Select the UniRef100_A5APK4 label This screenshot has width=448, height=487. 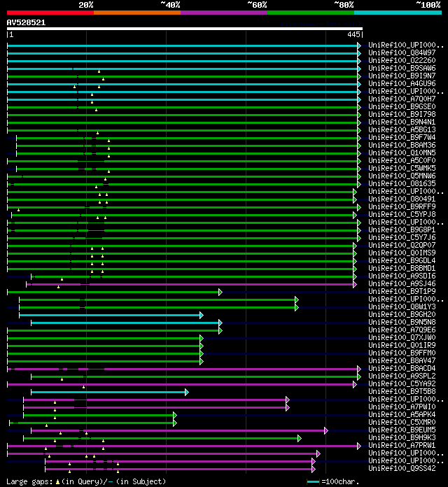coord(402,414)
